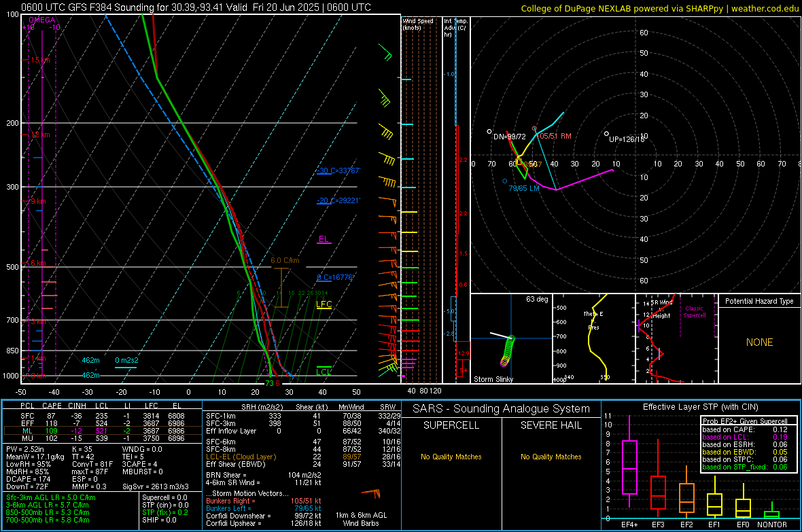802x532 pixels.
Task: Click the SR Wind v. Height inset plot
Action: (x=676, y=338)
